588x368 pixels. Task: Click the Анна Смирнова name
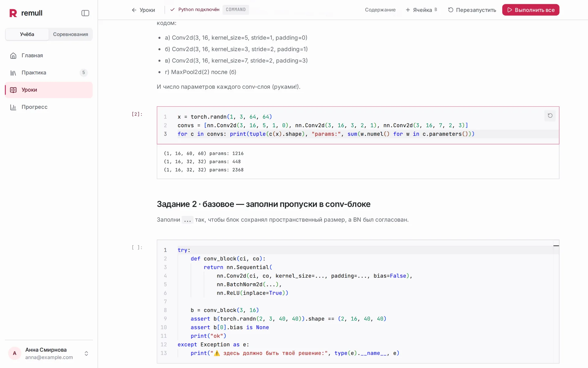(46, 350)
